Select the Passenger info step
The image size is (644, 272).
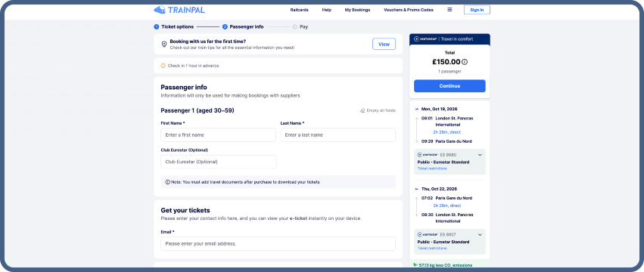click(243, 26)
